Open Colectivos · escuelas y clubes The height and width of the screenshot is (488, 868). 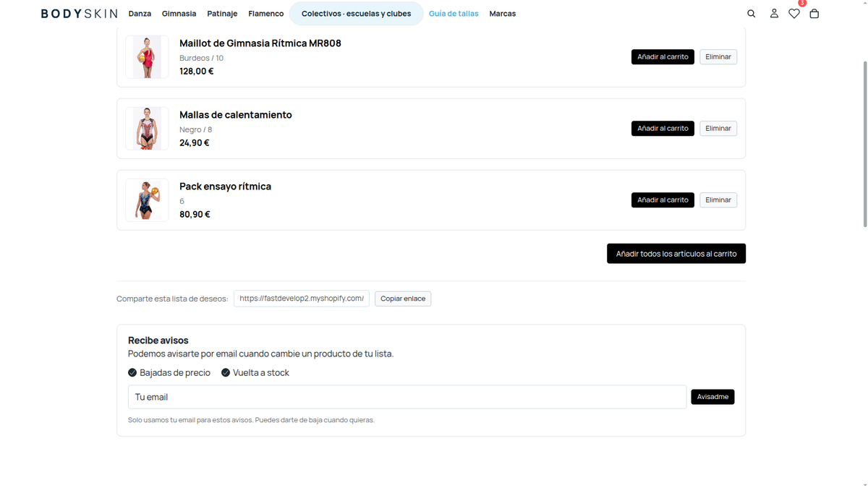click(x=356, y=14)
